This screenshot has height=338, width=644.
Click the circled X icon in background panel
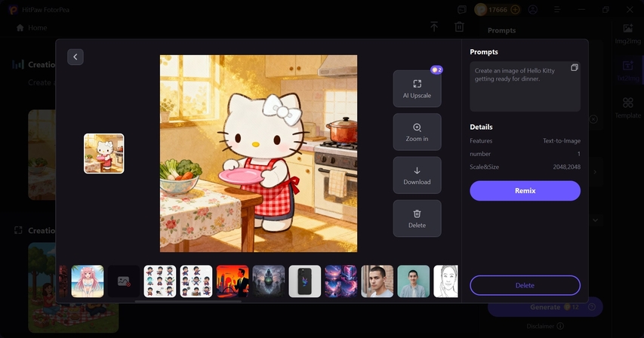[593, 119]
